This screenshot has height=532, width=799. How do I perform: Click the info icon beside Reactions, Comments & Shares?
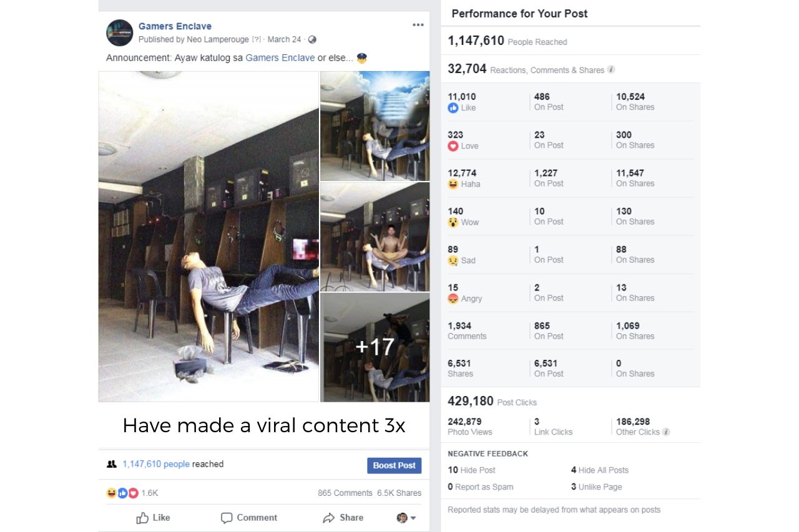[611, 70]
